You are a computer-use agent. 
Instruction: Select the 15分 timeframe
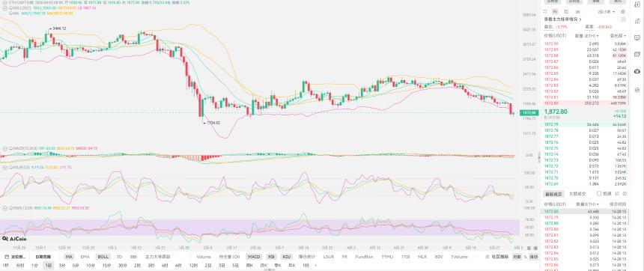(x=106, y=265)
